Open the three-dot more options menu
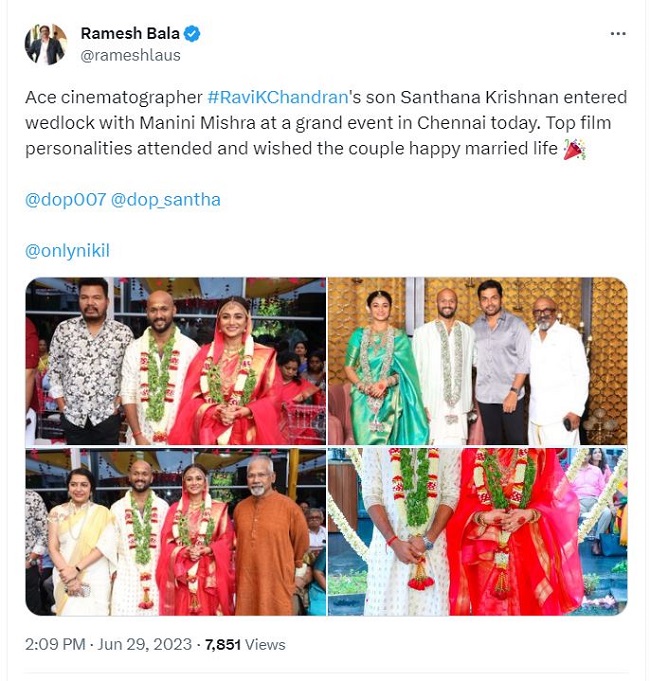The height and width of the screenshot is (681, 650). [x=617, y=33]
